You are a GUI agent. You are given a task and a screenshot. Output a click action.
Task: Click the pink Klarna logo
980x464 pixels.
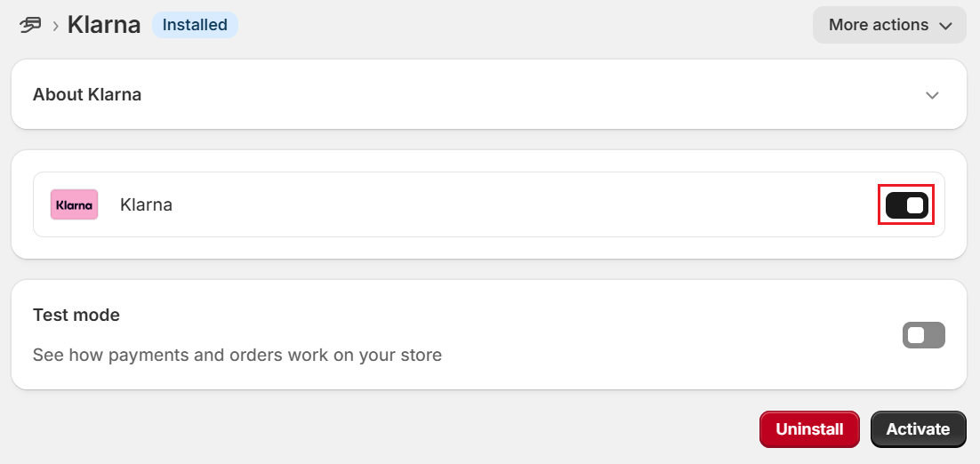(x=75, y=204)
